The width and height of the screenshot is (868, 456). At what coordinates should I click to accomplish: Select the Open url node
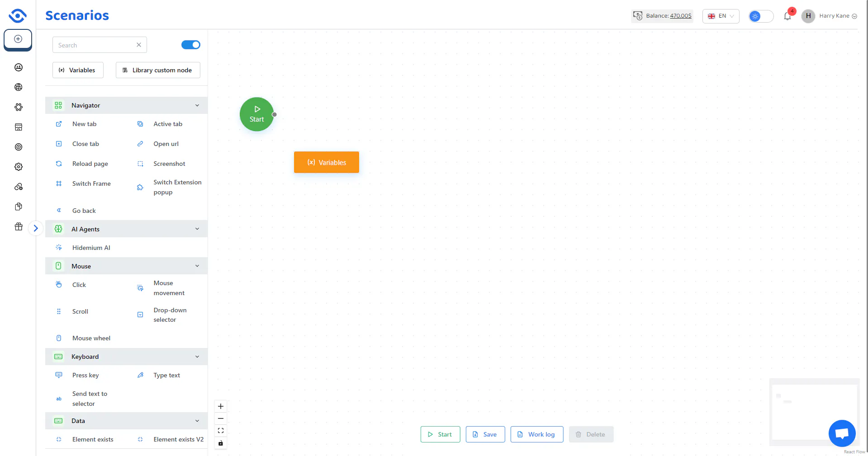tap(166, 144)
